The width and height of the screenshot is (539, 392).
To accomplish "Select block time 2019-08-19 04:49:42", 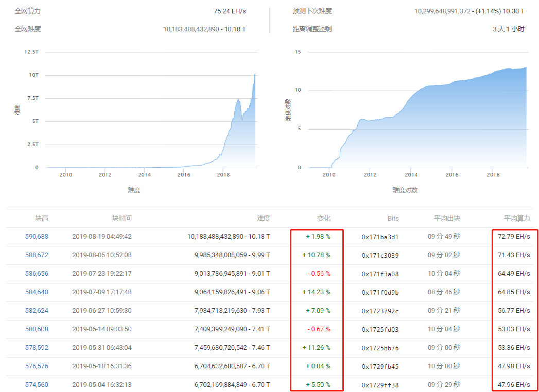I will (x=102, y=237).
